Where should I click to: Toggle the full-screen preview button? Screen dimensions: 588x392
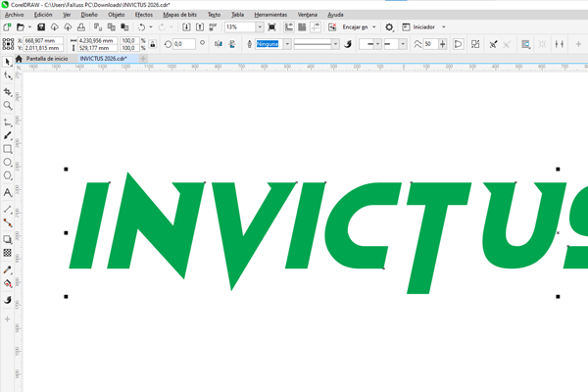[x=272, y=27]
